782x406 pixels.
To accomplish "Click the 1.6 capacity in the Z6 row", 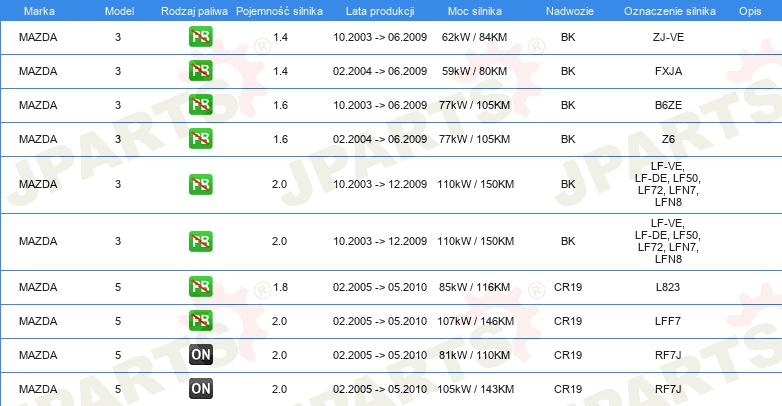I will click(x=280, y=139).
